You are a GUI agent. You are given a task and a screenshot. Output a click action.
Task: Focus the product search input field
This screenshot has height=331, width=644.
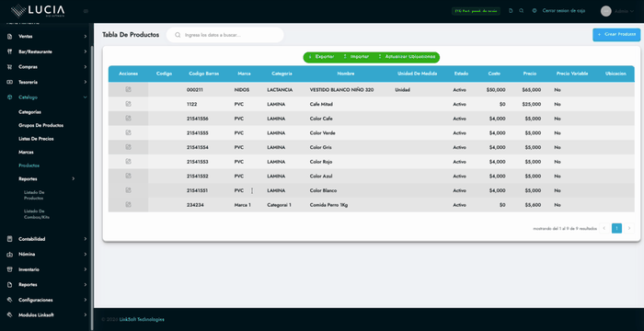click(225, 35)
